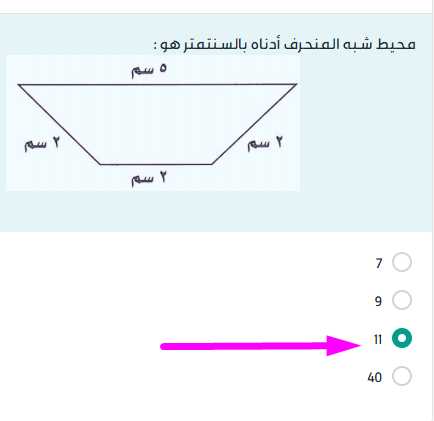
Task: Click the tail end of the magenta arrow
Action: 164,347
